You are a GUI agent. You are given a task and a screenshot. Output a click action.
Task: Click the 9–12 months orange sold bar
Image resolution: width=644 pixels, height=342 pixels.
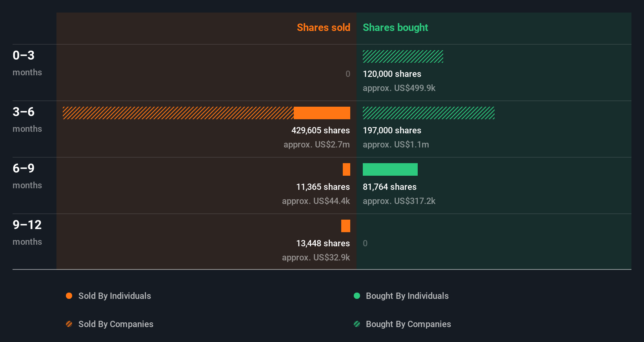coord(346,226)
